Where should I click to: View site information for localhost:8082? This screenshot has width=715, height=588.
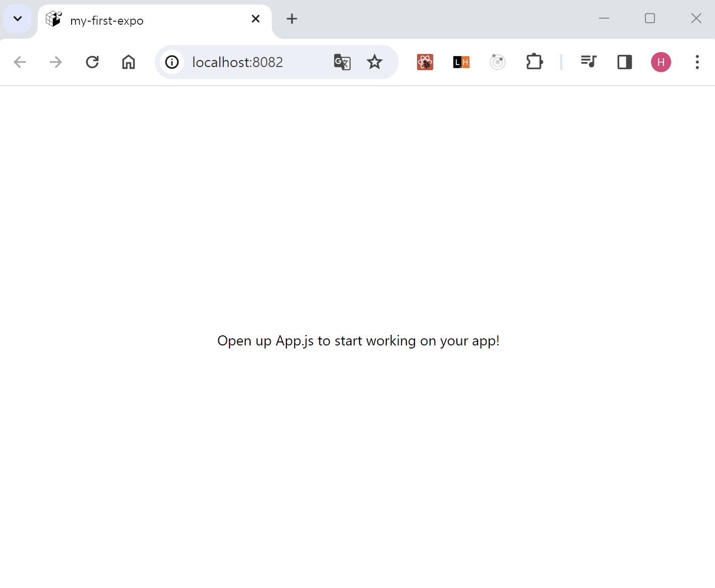[x=172, y=62]
